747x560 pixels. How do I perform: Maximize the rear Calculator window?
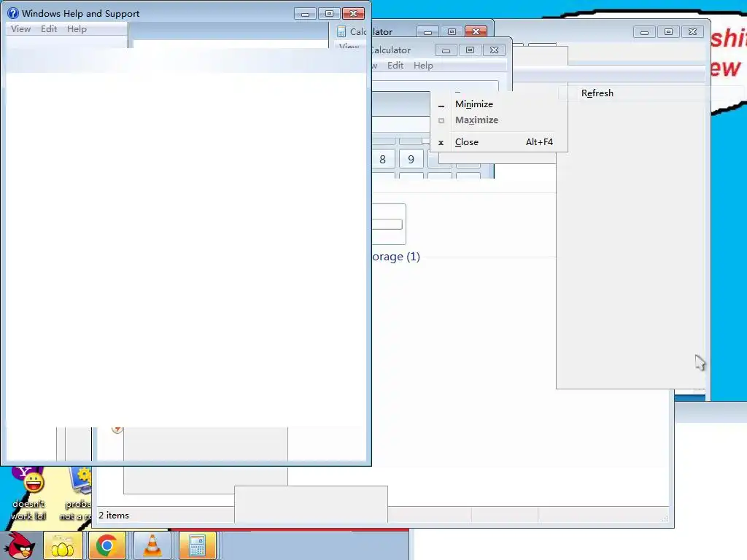(452, 31)
